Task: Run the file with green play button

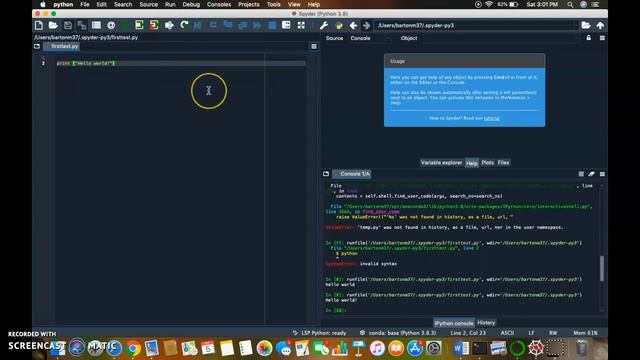Action: click(x=125, y=25)
